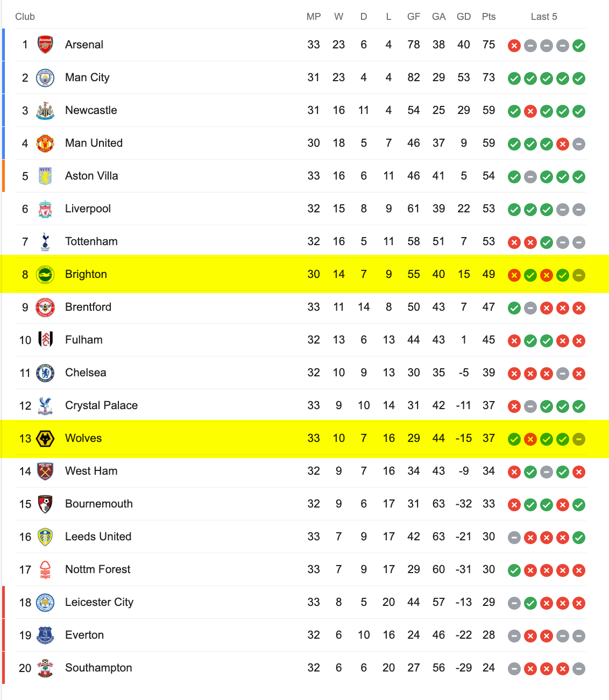The image size is (609, 700).
Task: Open the Crystal Palace team link
Action: coord(101,405)
